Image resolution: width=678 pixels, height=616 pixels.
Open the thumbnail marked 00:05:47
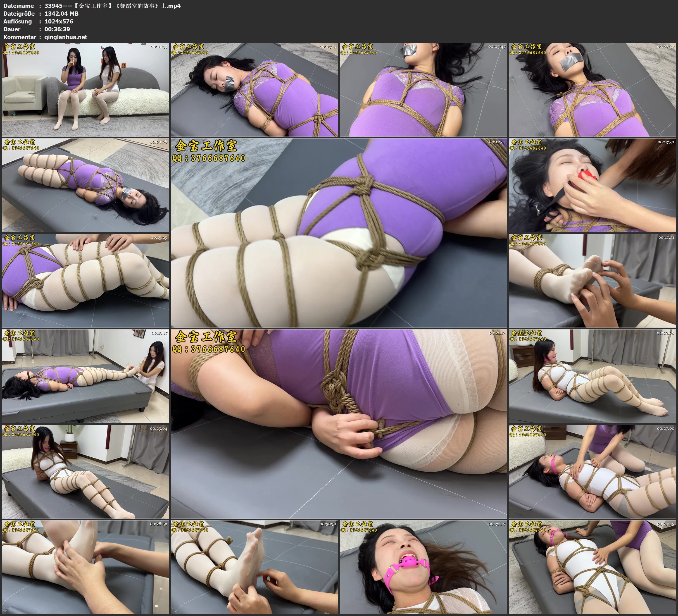click(424, 90)
